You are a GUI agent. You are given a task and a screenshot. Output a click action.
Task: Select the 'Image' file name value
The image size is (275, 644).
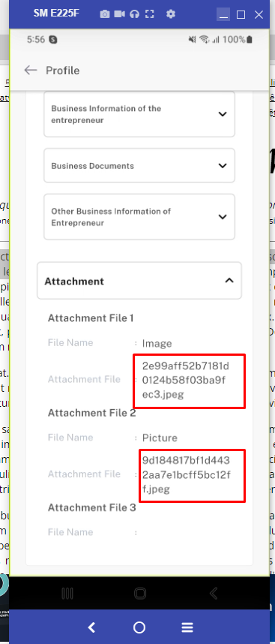tap(157, 343)
